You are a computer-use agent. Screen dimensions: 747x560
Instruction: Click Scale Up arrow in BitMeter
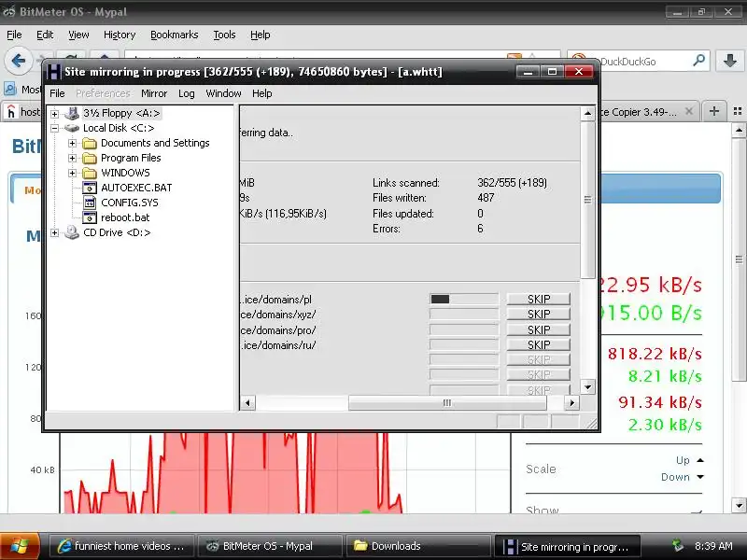coord(700,460)
